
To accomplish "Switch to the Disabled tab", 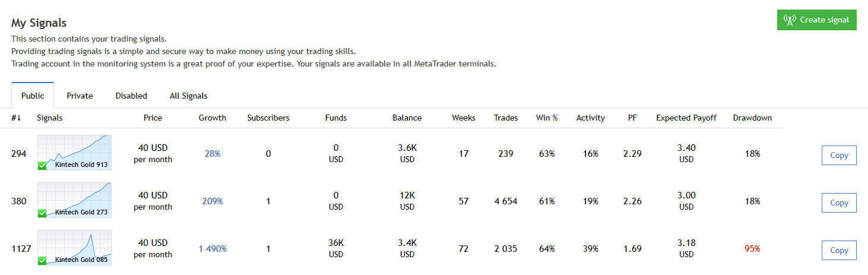I will click(131, 96).
